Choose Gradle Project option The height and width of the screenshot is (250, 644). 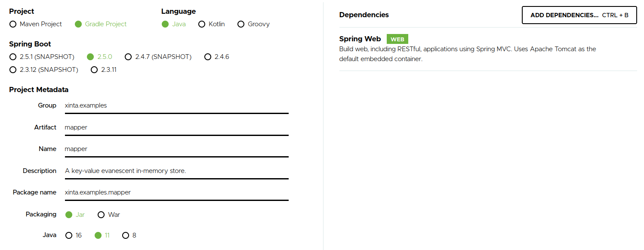78,24
